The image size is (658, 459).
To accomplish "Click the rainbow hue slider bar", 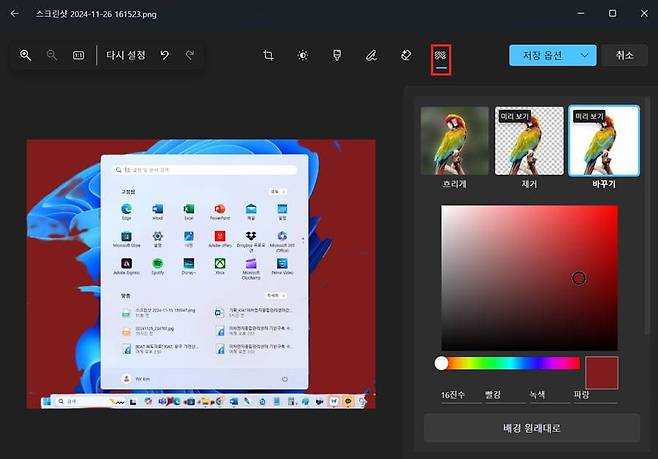I will pyautogui.click(x=510, y=363).
